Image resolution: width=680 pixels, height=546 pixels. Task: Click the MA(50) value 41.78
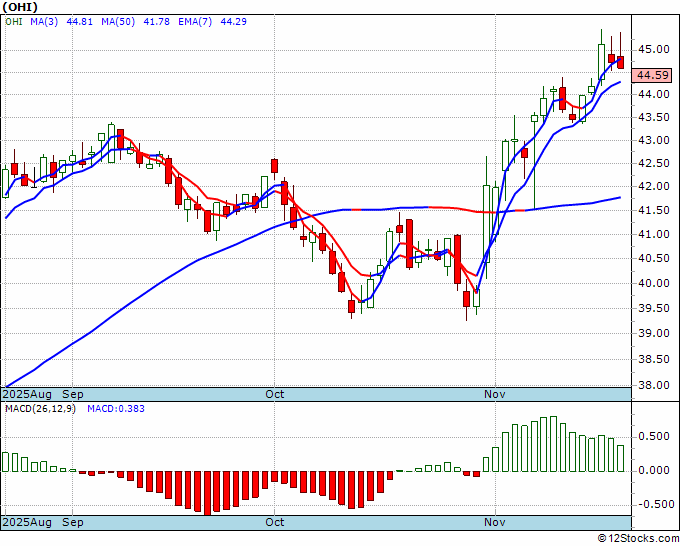click(x=156, y=21)
